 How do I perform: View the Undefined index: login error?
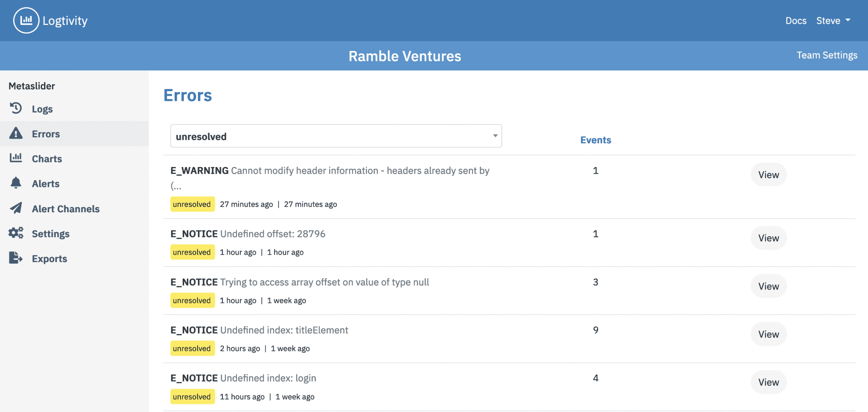(x=768, y=382)
